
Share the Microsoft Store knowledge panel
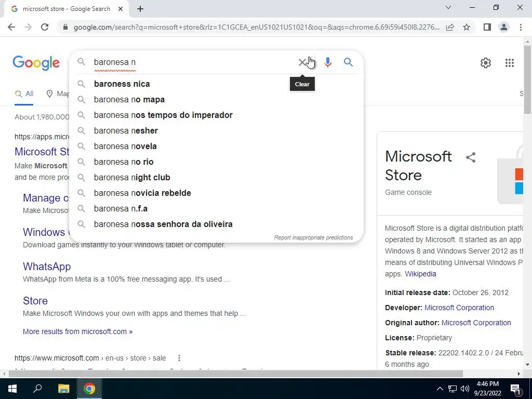pyautogui.click(x=471, y=157)
